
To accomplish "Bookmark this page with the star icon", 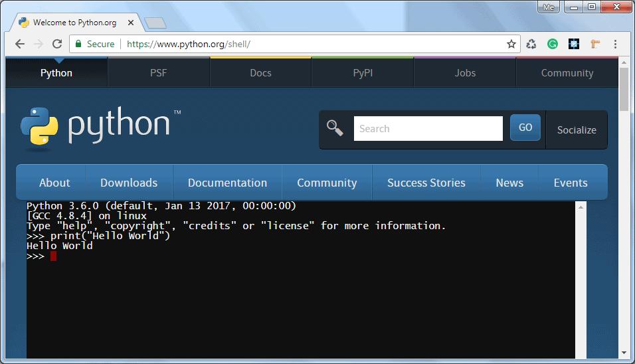I will pyautogui.click(x=511, y=44).
